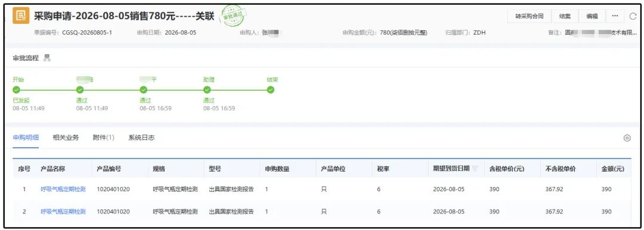Click the 开始 step green check node

[x=17, y=89]
